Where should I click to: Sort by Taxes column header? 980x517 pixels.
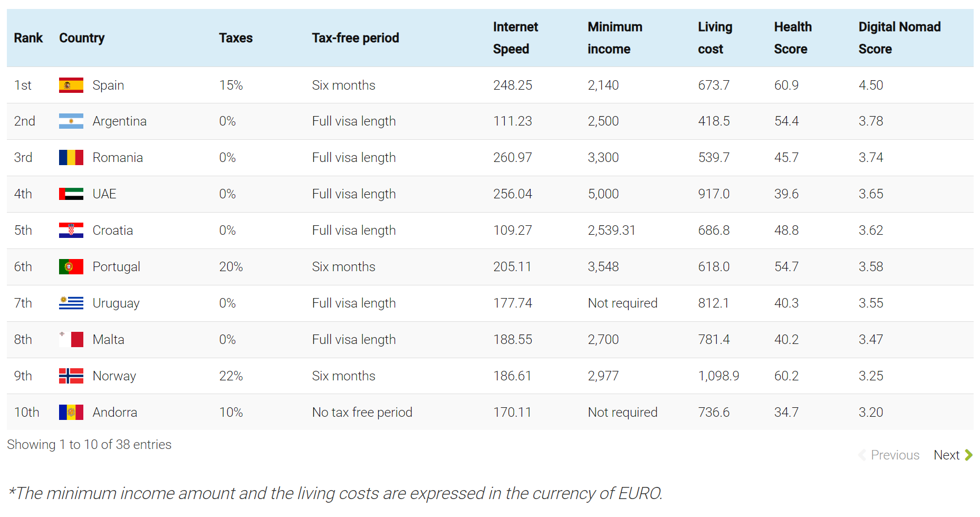click(x=236, y=38)
